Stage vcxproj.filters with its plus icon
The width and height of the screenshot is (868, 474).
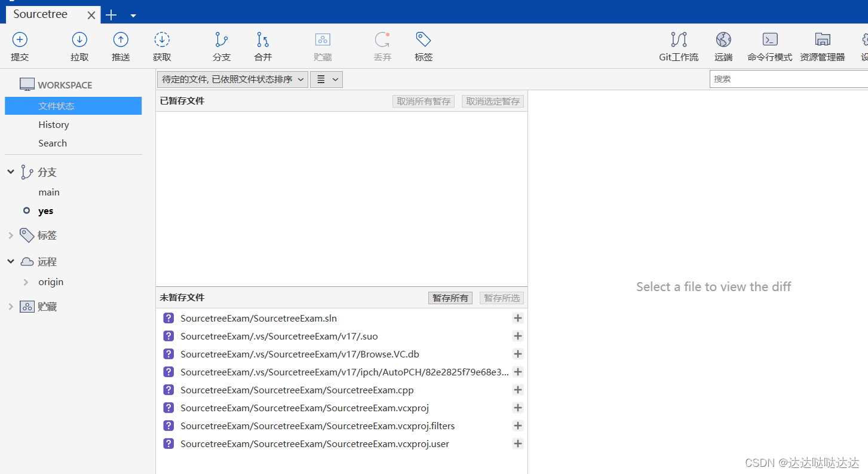(518, 426)
